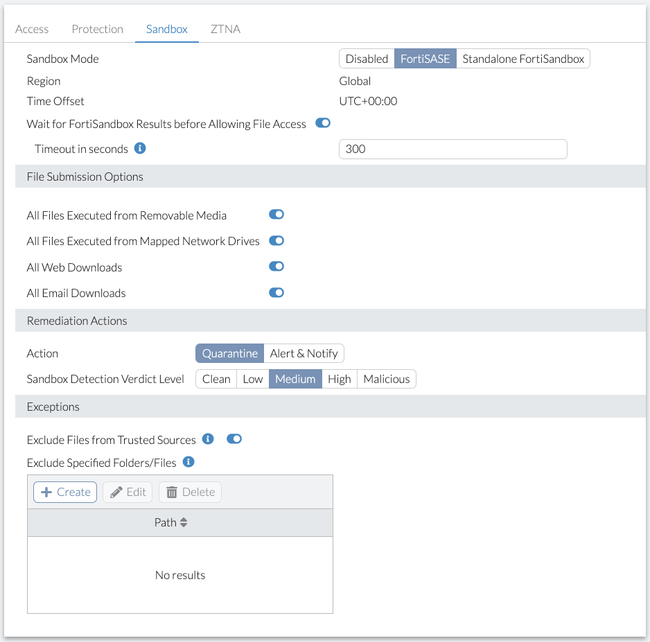Set verdict level to Malicious
Viewport: 650px width, 642px height.
386,379
